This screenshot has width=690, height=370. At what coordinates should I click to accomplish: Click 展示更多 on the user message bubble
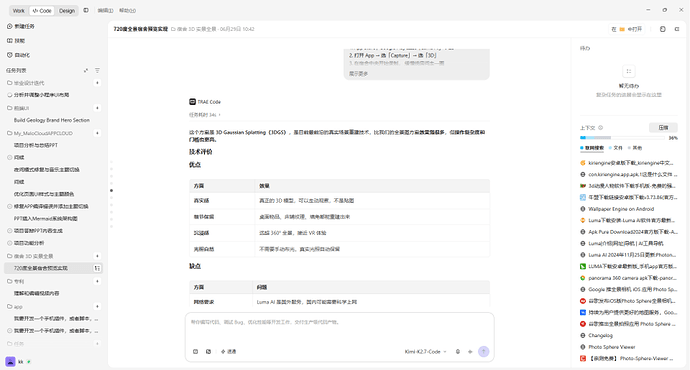[x=358, y=74]
